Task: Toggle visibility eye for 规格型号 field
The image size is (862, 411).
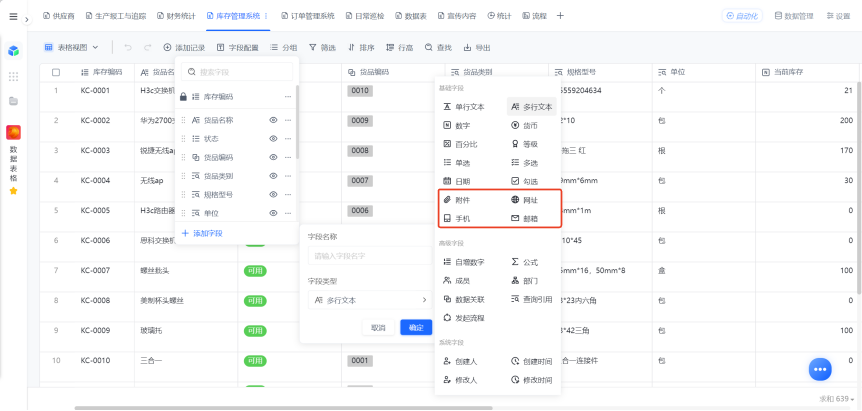Action: (x=273, y=195)
